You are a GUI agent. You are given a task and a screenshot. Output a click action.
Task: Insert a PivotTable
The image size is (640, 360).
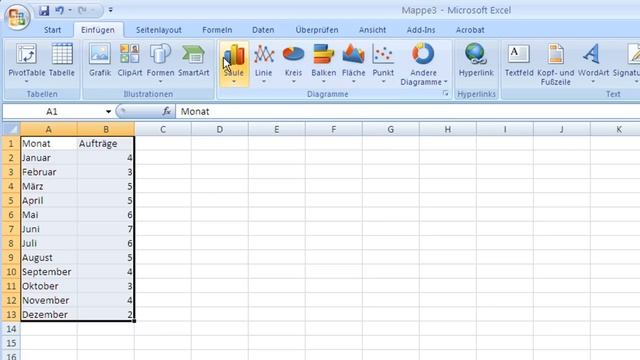pos(27,63)
